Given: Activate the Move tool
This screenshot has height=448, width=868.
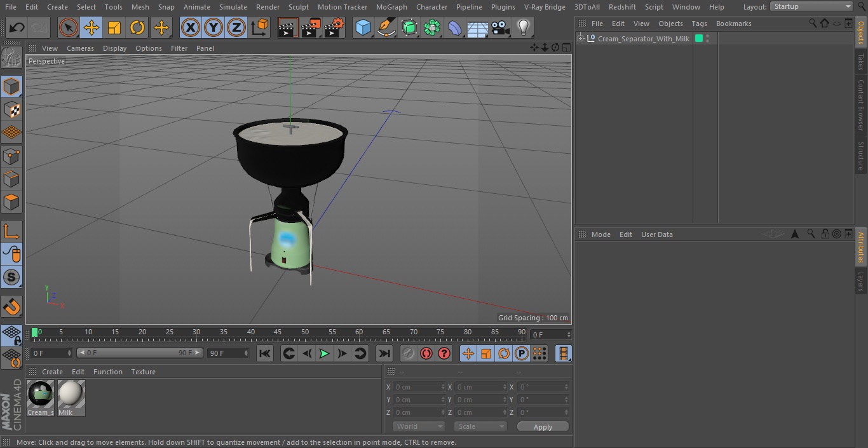Looking at the screenshot, I should click(92, 28).
